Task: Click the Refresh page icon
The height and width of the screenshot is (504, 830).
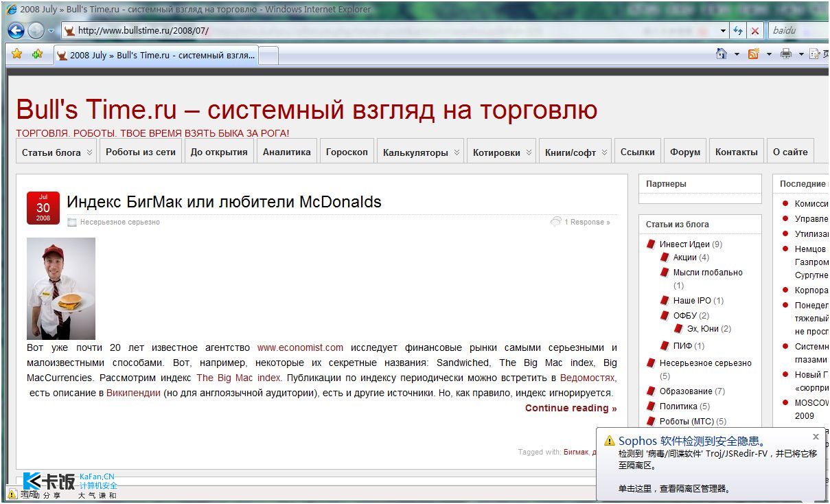Action: point(738,31)
